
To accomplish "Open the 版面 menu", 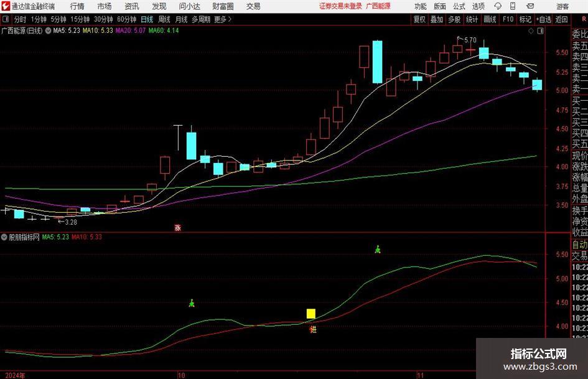I will click(439, 6).
